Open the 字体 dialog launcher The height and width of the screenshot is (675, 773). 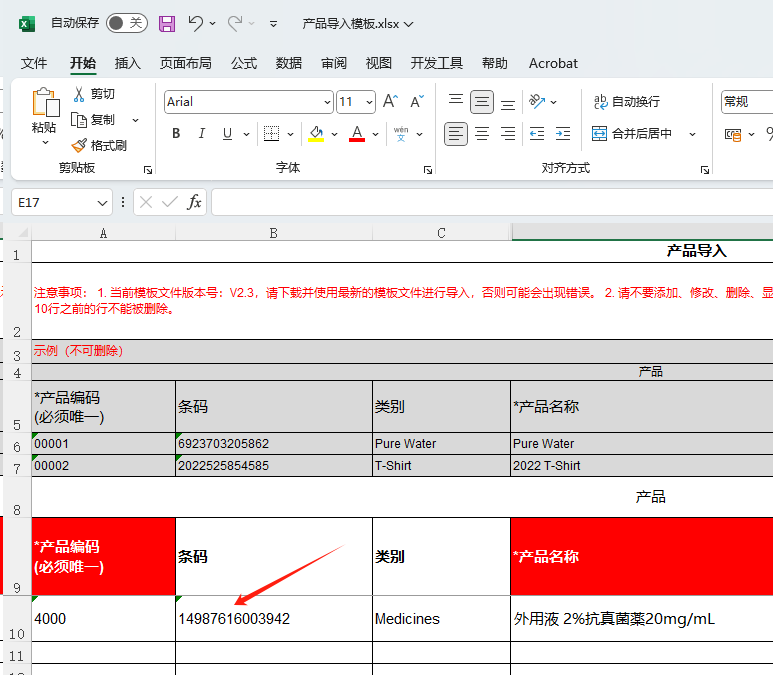coord(428,170)
